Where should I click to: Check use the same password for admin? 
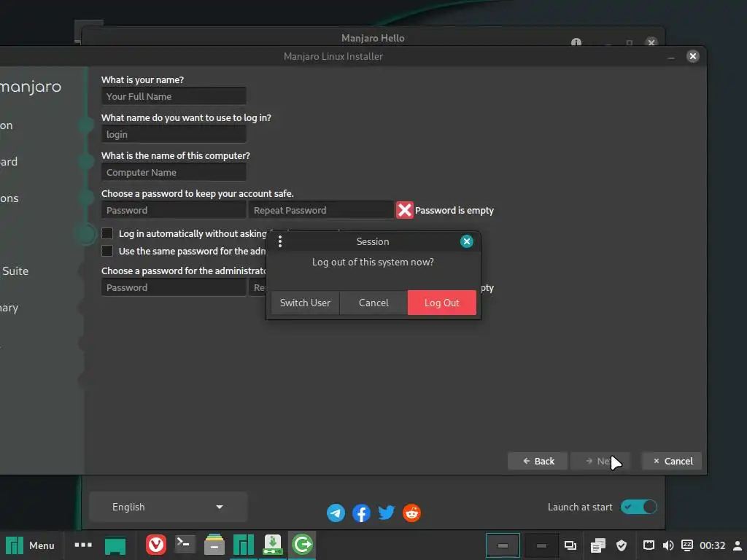[x=107, y=251]
